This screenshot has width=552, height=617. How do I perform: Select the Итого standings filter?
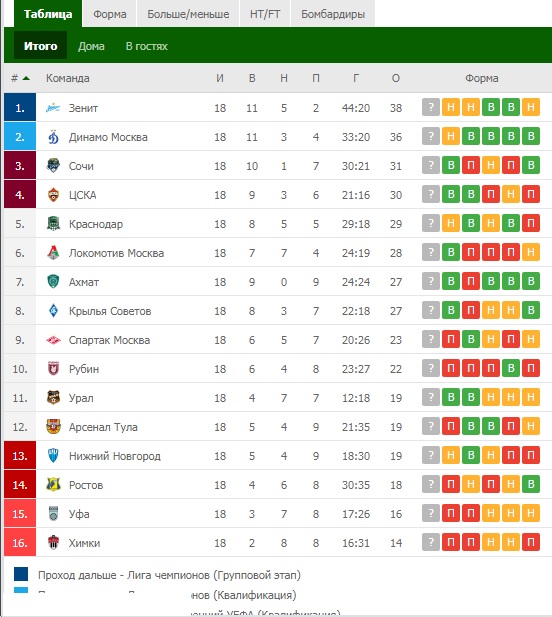40,46
